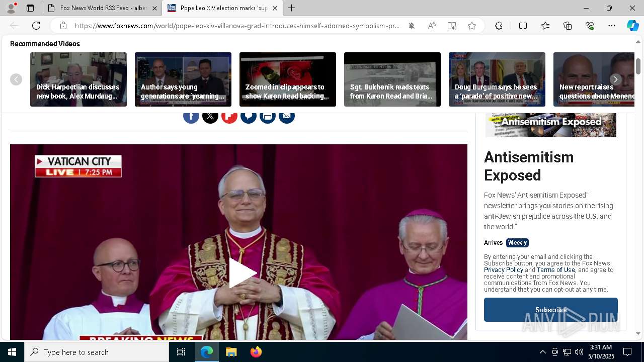The image size is (644, 362).
Task: Open clock showing 3:31 AM
Action: (x=601, y=352)
